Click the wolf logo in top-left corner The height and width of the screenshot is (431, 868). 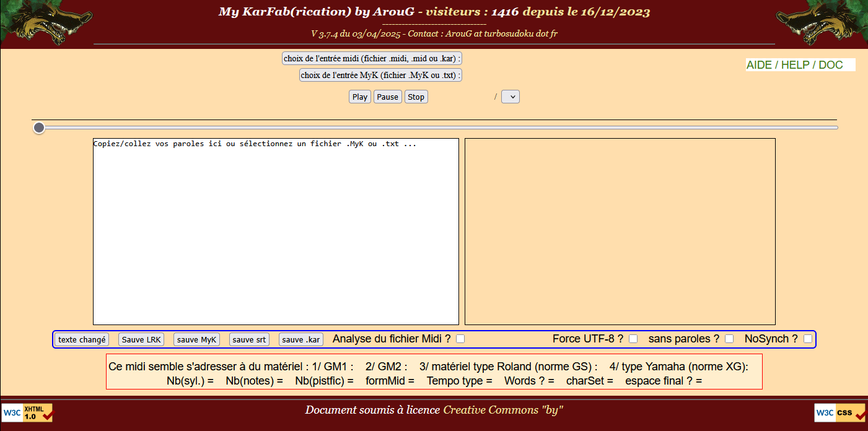click(x=46, y=24)
